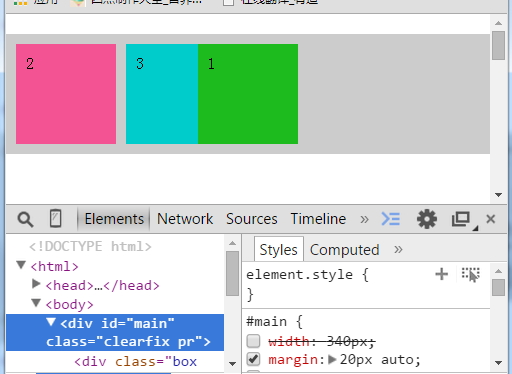Disable the margin property checkbox
The image size is (512, 374).
coord(253,359)
